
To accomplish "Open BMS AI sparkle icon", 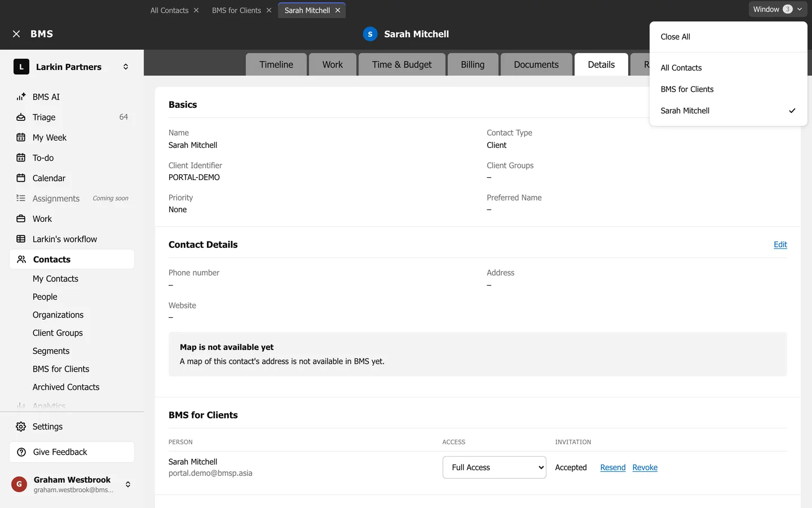I will [21, 97].
